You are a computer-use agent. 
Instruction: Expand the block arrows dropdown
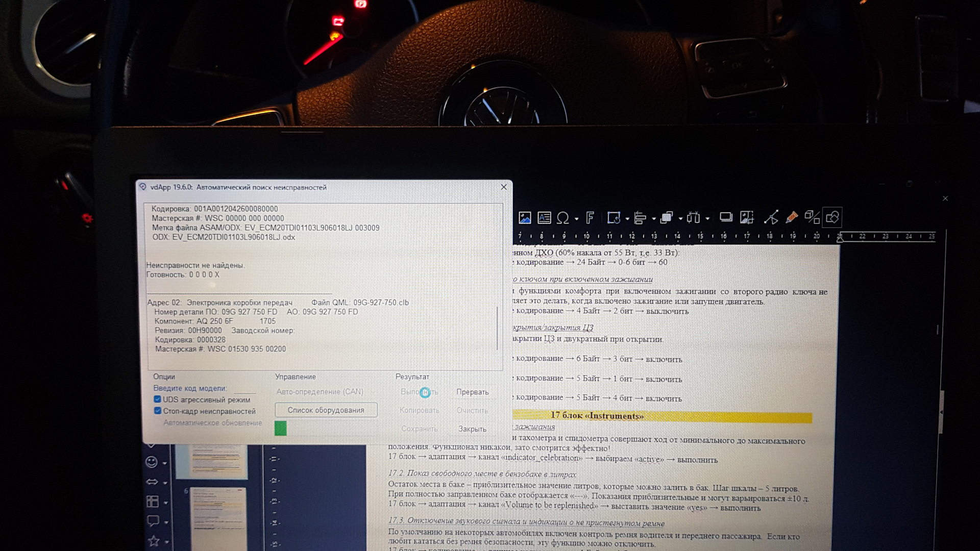tap(165, 483)
